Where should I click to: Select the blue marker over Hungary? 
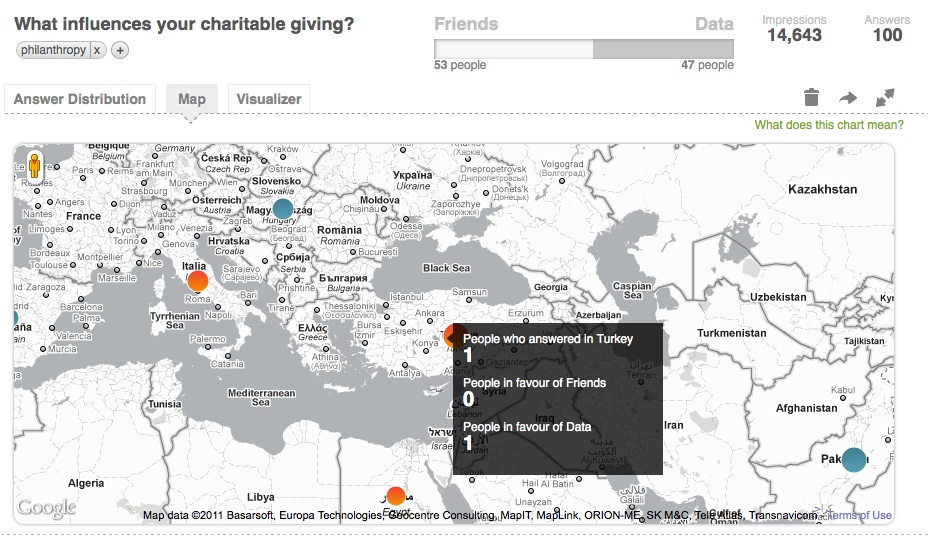click(x=282, y=209)
